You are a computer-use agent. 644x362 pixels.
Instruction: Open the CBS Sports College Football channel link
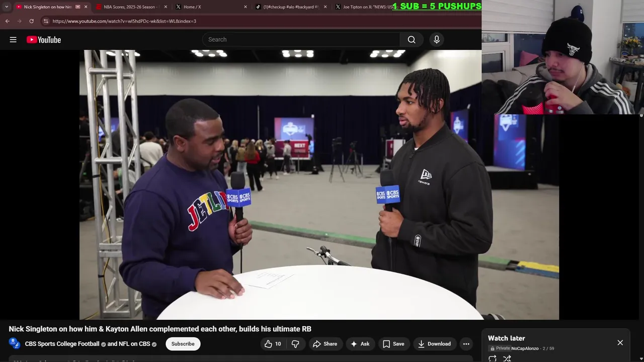pyautogui.click(x=62, y=344)
